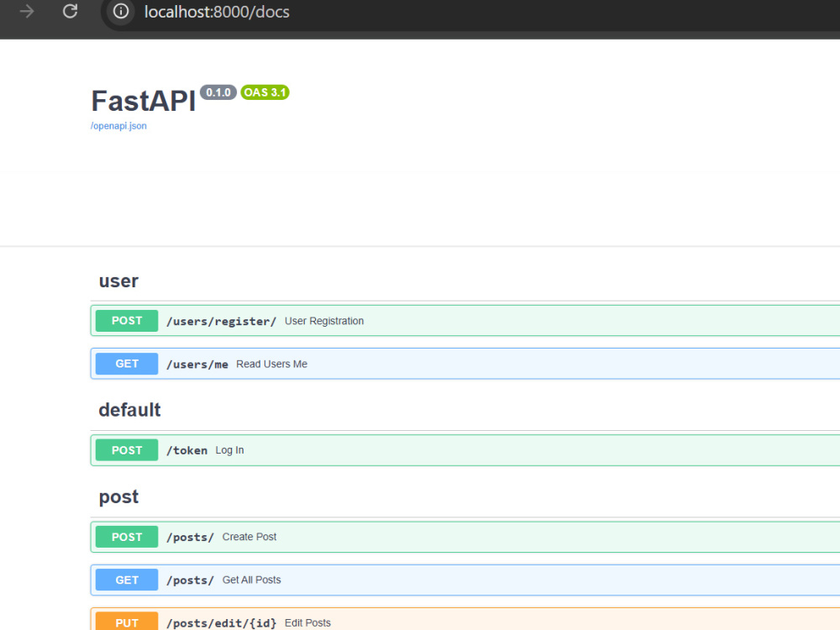Image resolution: width=840 pixels, height=630 pixels.
Task: Reload the page with the refresh icon
Action: click(x=71, y=11)
